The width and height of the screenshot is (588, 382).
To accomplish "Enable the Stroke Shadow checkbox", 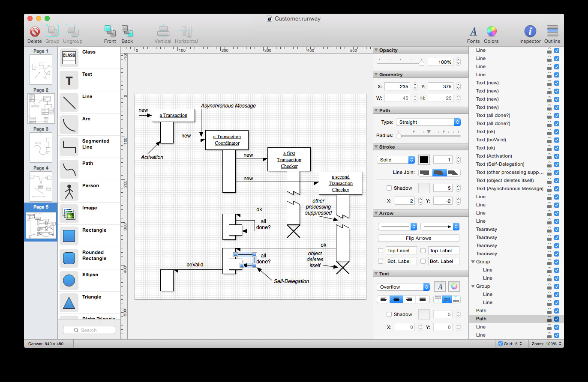I will point(389,188).
